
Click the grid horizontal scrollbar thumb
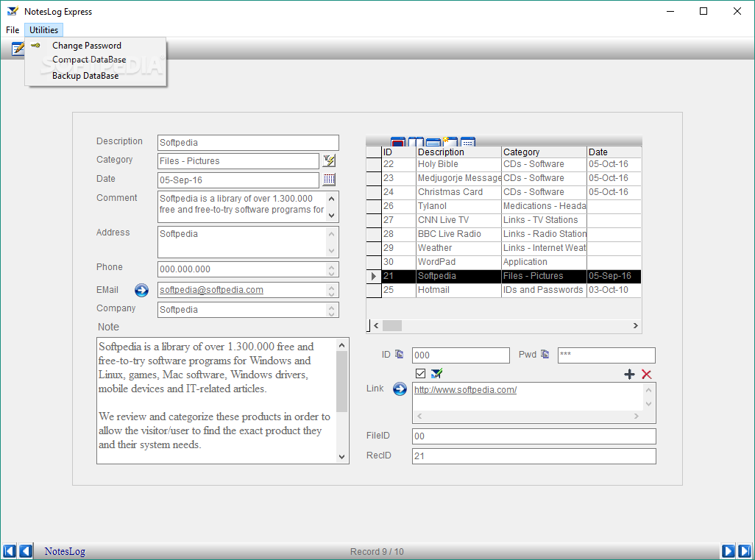point(392,325)
